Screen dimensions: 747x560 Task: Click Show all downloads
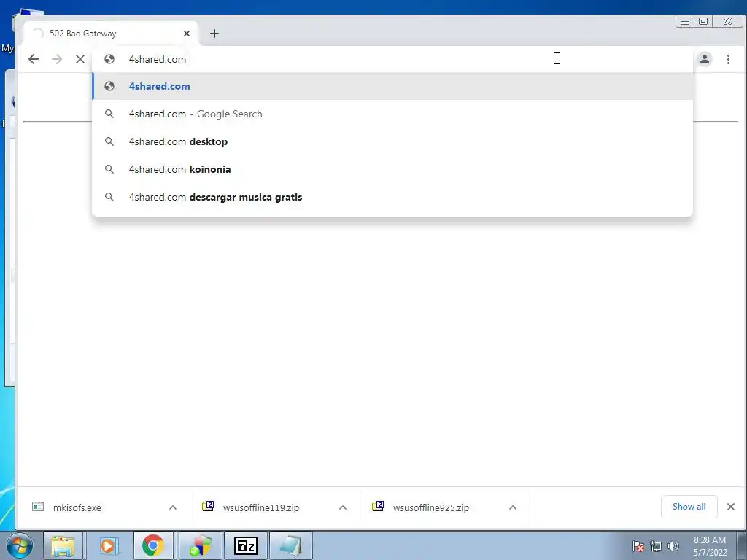689,507
